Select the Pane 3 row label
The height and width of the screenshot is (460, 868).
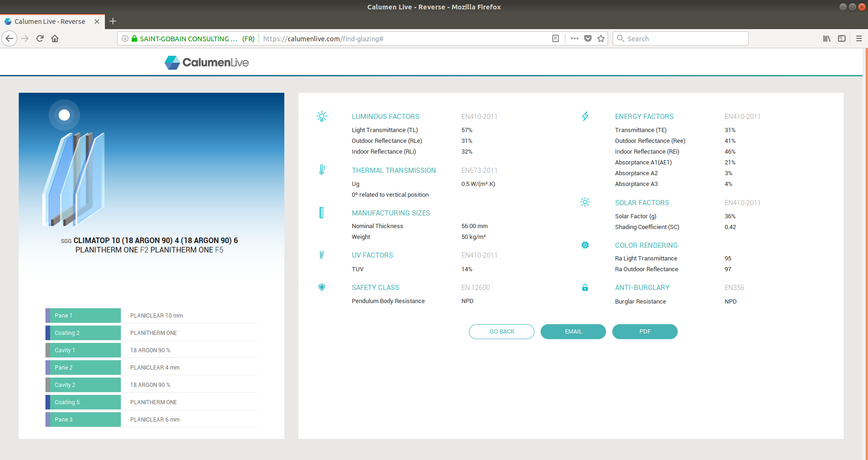83,419
